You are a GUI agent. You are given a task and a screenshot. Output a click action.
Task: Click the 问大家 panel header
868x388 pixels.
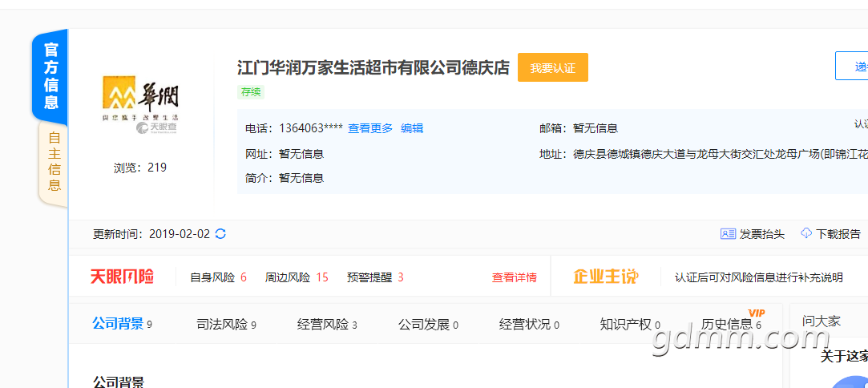coord(822,321)
